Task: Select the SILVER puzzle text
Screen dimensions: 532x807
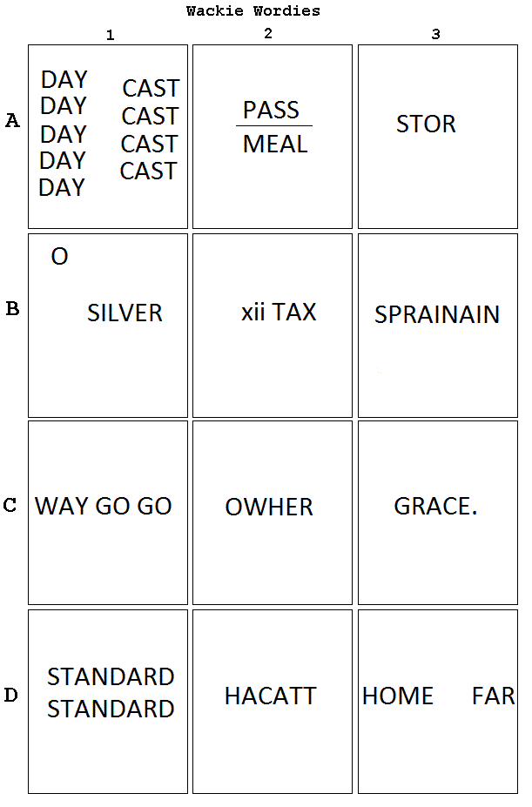Action: pos(125,313)
